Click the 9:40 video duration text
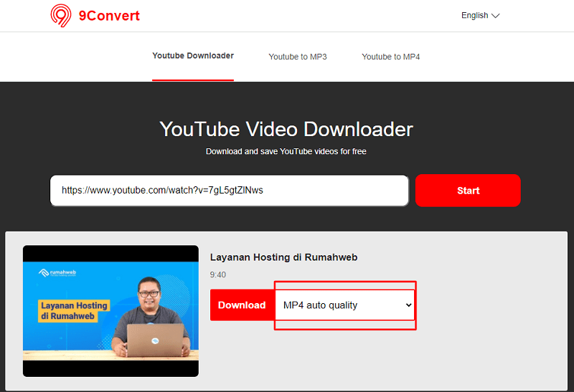This screenshot has height=392, width=574. (218, 274)
